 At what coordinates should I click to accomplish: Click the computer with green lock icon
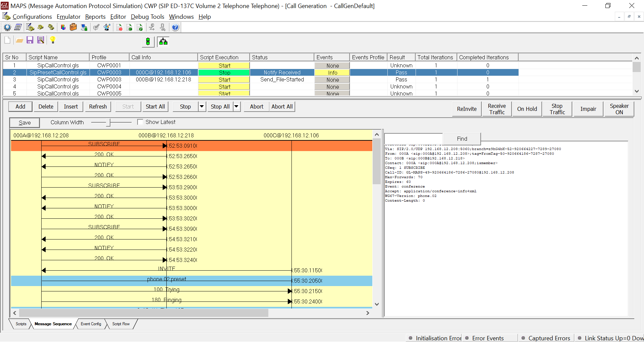coord(84,27)
